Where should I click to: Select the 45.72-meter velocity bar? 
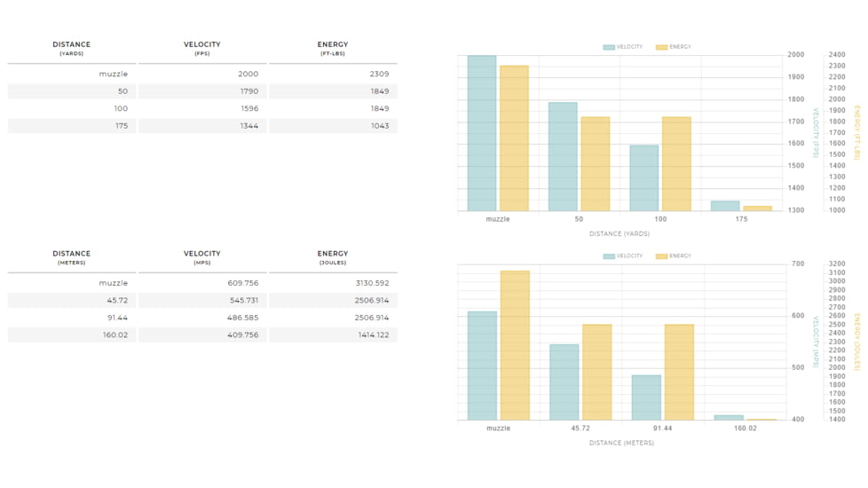point(564,382)
